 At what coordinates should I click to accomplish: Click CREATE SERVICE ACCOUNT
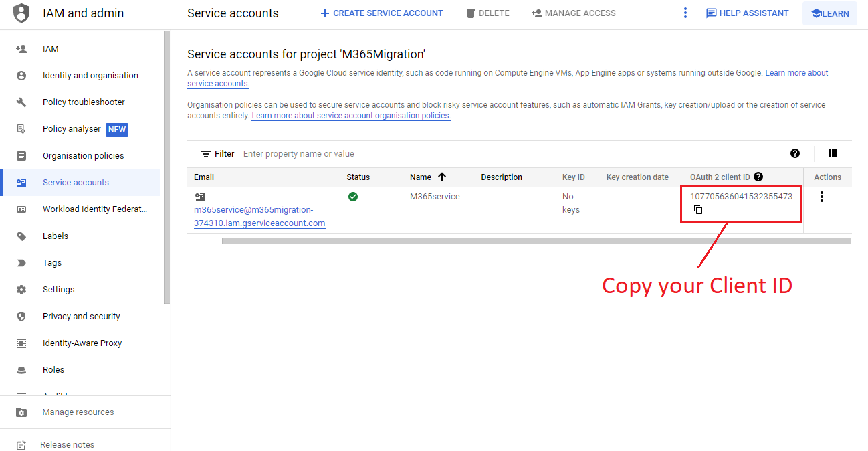click(x=381, y=13)
